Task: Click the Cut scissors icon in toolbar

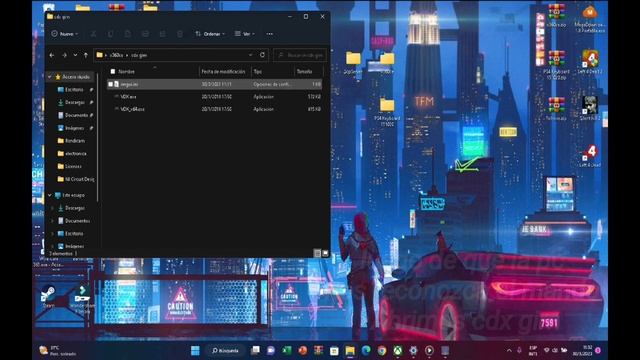Action: point(93,34)
